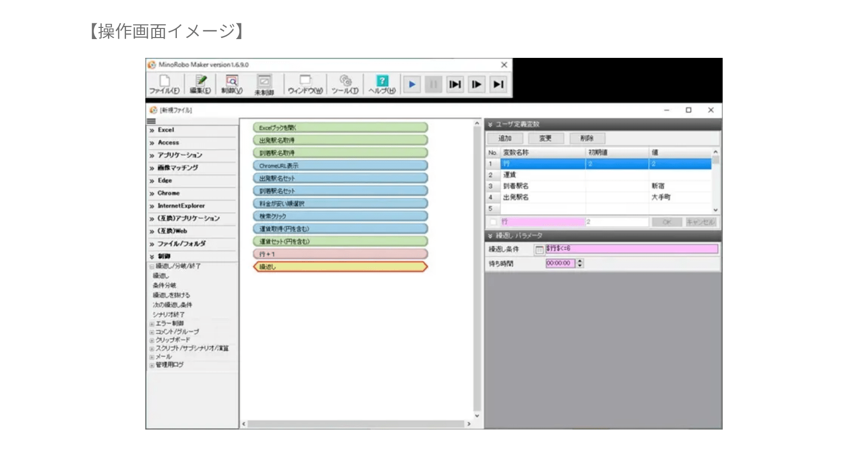This screenshot has height=463, width=868.
Task: Click the horizontal scrollbar under scenario area
Action: point(356,423)
